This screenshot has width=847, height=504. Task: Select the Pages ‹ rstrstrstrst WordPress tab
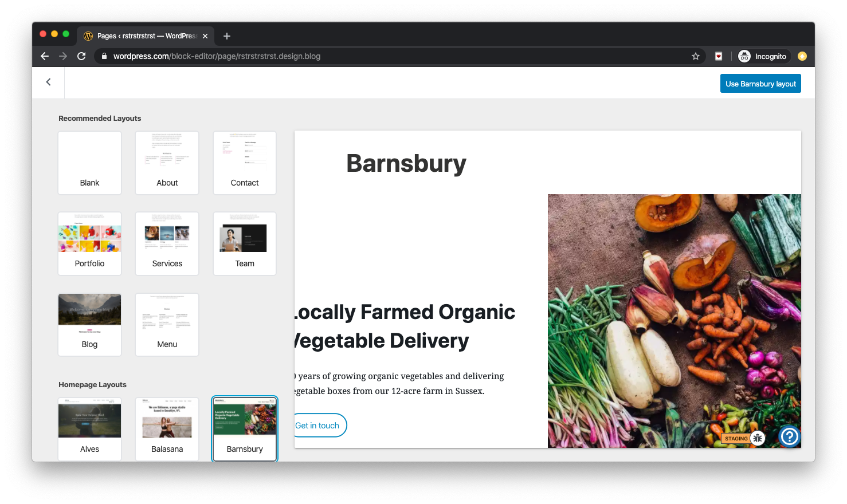point(146,36)
